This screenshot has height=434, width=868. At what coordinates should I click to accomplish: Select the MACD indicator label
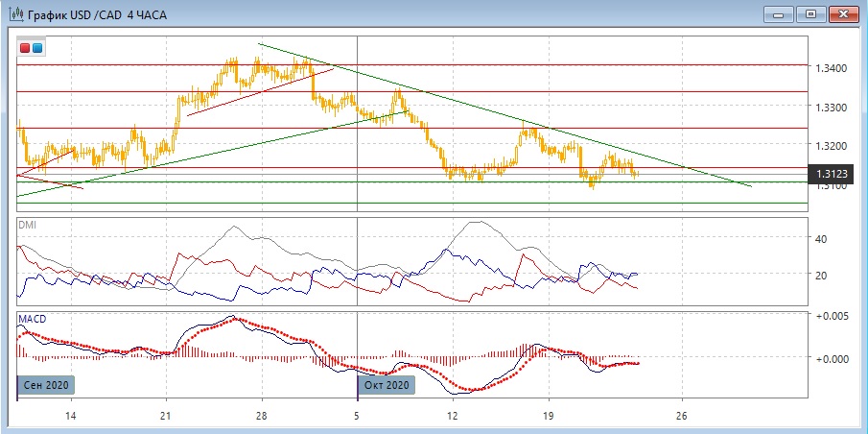tap(31, 318)
